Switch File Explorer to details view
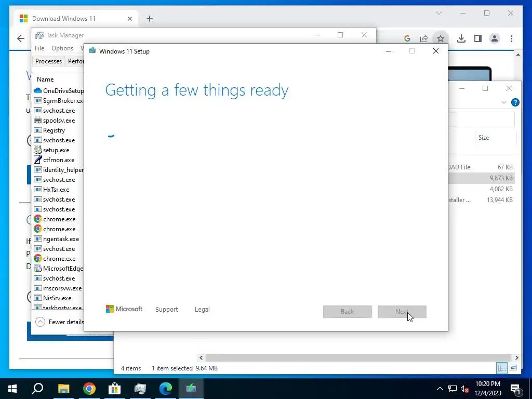This screenshot has height=399, width=532. [x=502, y=368]
